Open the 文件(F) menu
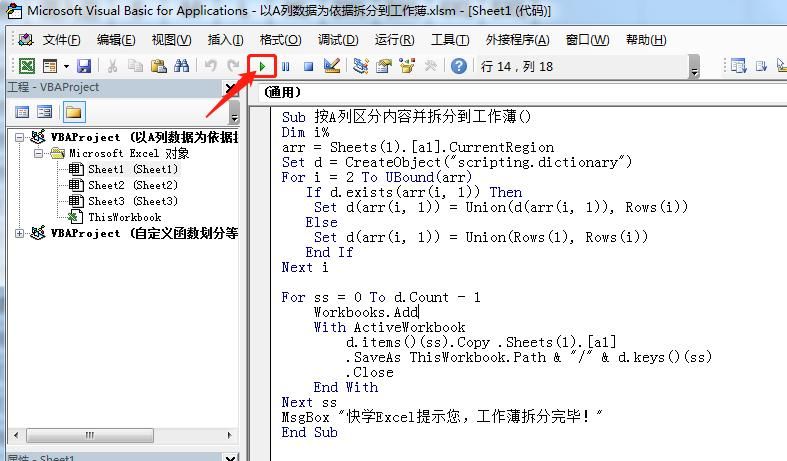This screenshot has height=461, width=787. [61, 40]
